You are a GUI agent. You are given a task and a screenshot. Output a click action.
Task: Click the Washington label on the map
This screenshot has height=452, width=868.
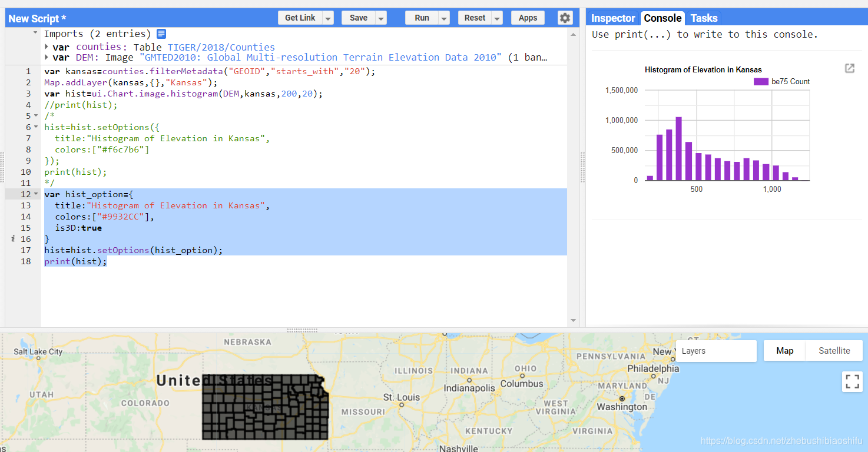(622, 407)
